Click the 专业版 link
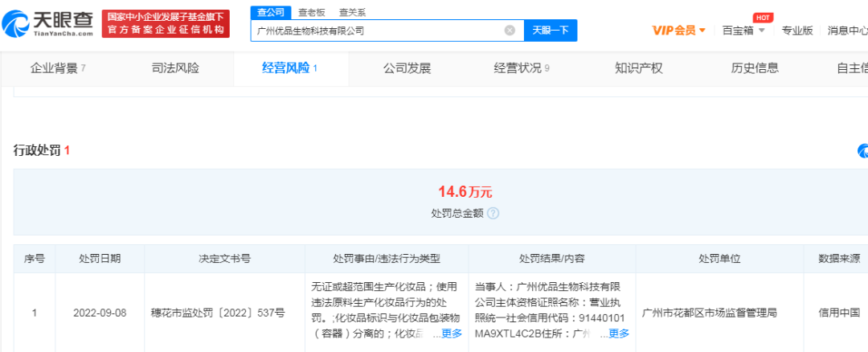 797,31
